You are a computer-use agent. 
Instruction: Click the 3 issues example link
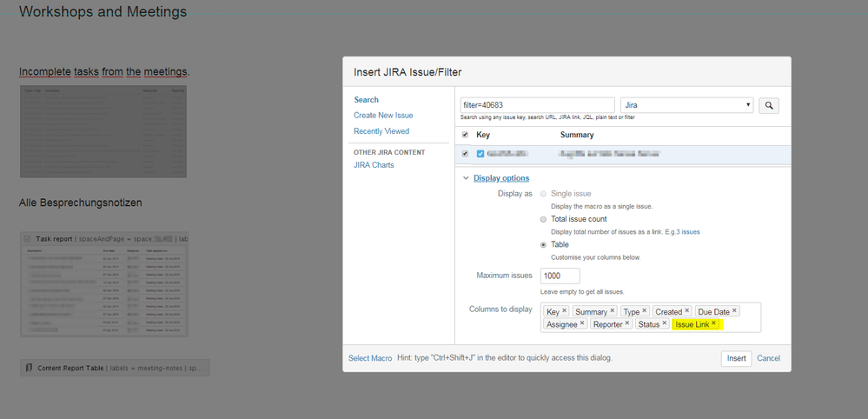point(688,232)
